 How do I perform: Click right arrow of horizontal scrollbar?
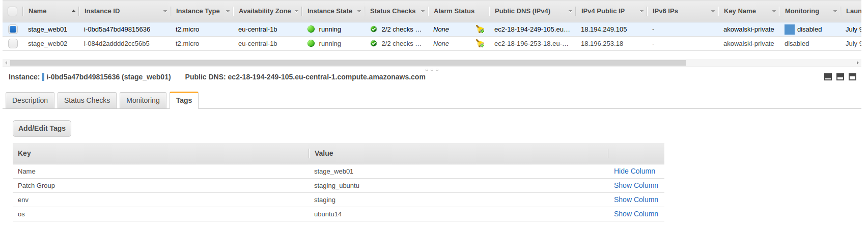[x=858, y=63]
